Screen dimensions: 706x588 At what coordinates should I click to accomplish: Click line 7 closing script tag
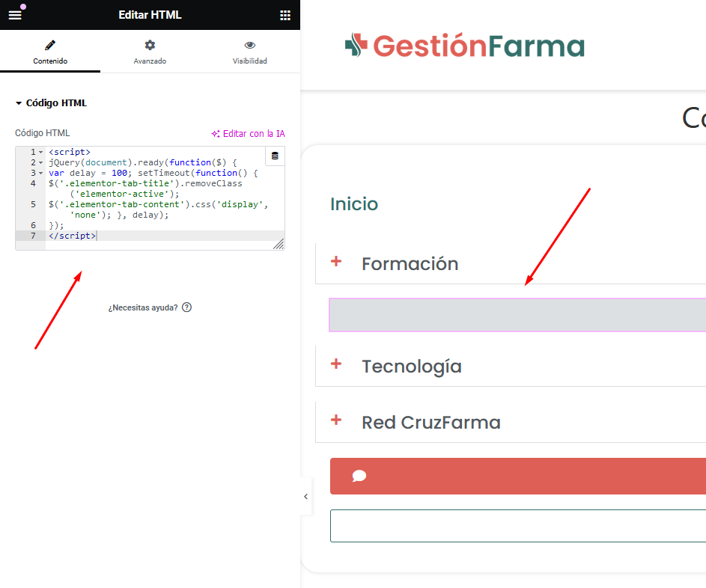pyautogui.click(x=72, y=236)
